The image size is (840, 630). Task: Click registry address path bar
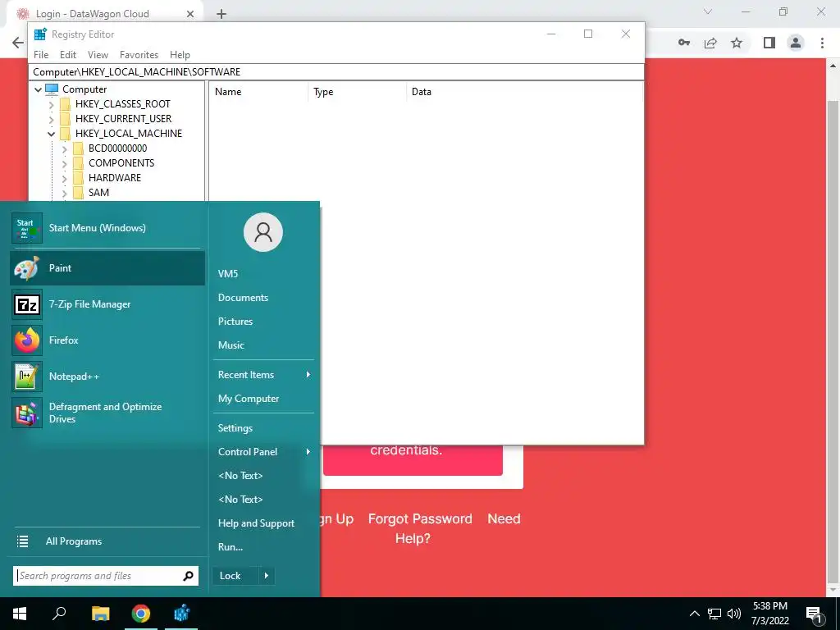(336, 72)
